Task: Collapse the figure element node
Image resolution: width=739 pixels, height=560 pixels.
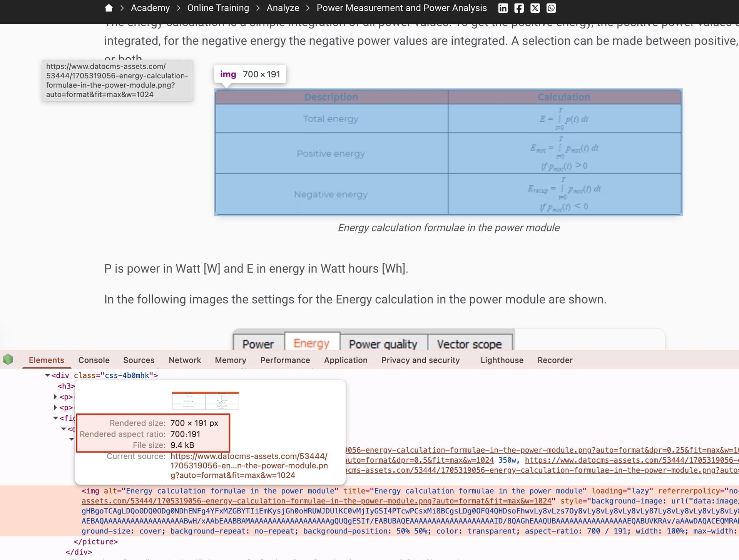Action: coord(55,418)
